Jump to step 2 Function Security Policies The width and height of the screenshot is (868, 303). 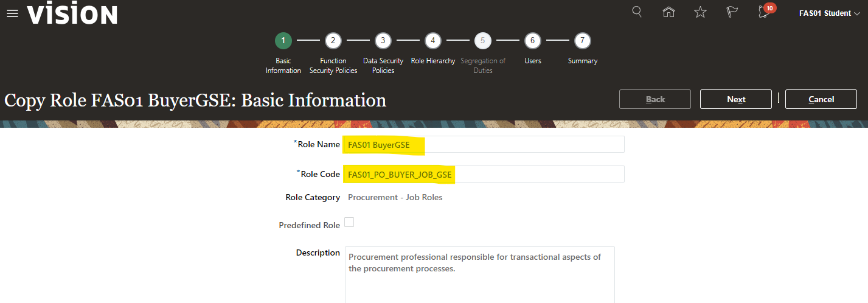tap(333, 41)
